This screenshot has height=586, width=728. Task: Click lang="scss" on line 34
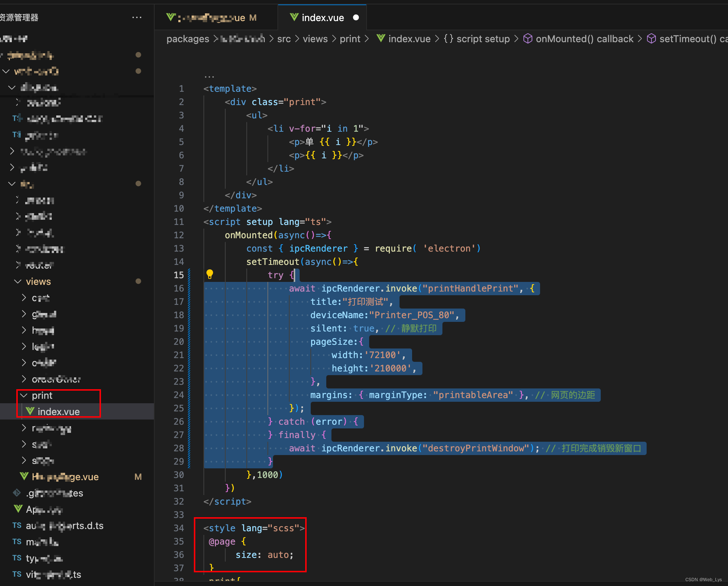click(270, 528)
